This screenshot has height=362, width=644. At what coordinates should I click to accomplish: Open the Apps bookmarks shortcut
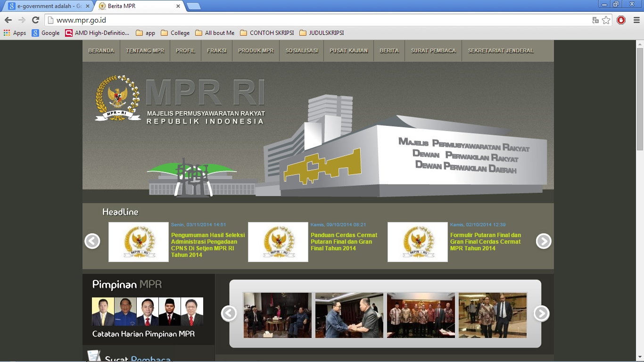(15, 33)
